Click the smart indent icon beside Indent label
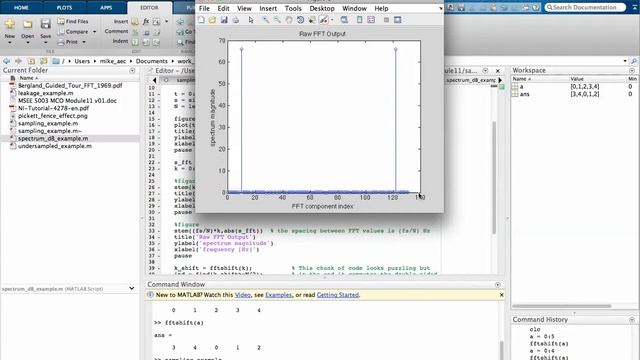The height and width of the screenshot is (360, 640). (x=135, y=42)
